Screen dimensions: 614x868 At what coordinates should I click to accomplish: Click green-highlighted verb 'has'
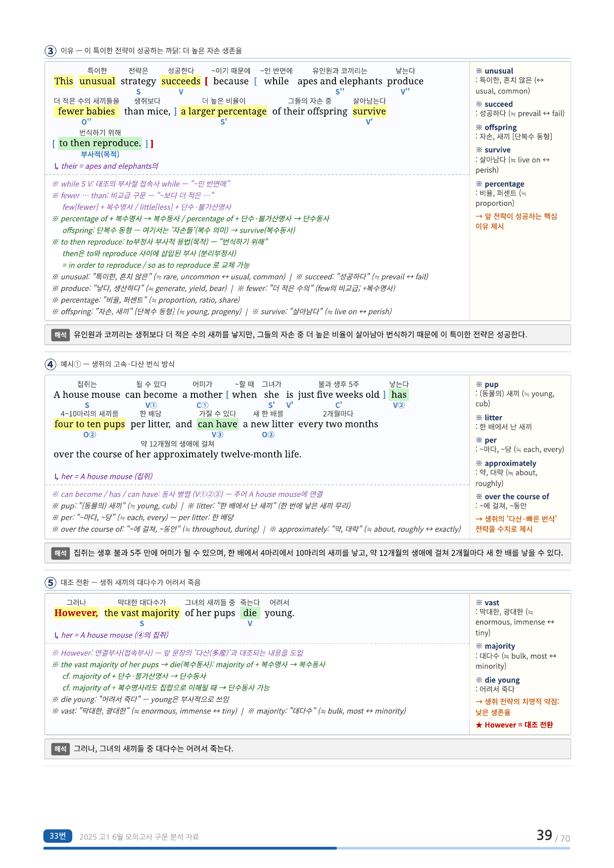click(399, 395)
